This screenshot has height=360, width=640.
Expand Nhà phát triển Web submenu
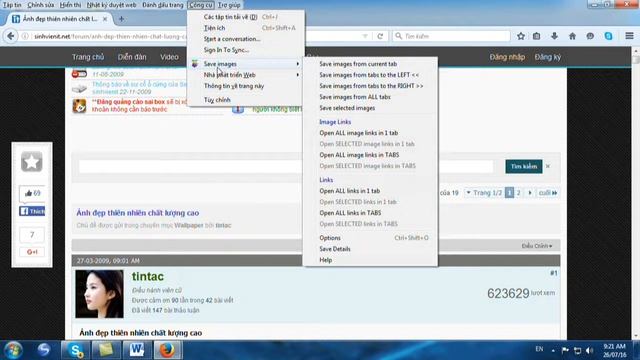(246, 75)
